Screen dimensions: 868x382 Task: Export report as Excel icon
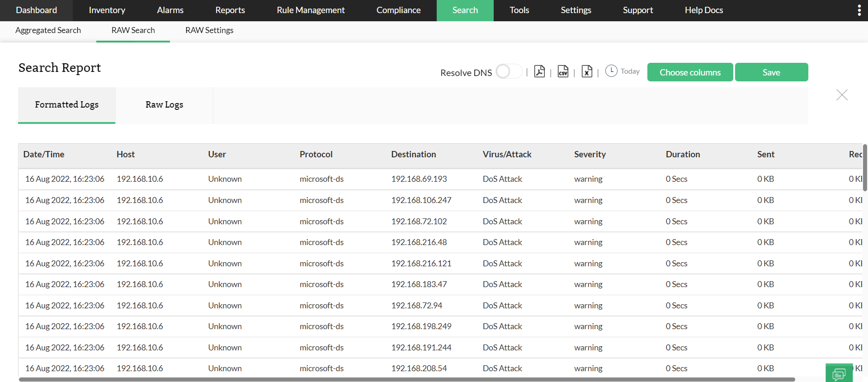coord(587,71)
